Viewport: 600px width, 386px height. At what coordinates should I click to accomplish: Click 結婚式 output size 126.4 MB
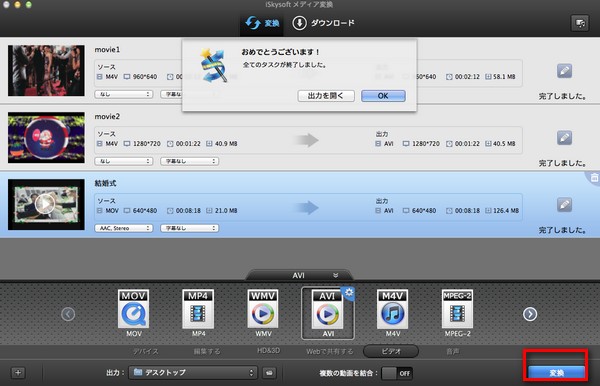point(502,210)
